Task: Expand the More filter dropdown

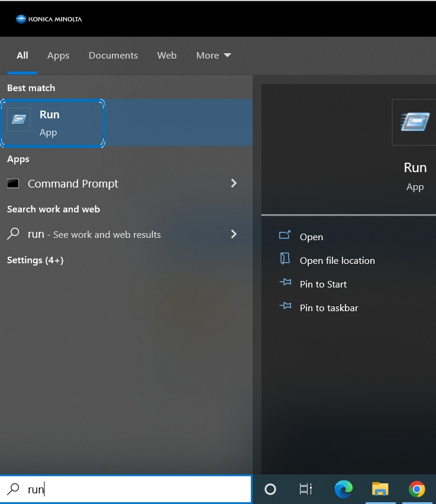Action: (x=214, y=56)
